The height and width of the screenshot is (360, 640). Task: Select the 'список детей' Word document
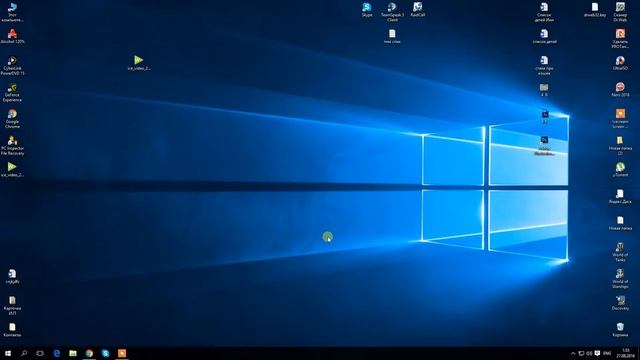tap(544, 36)
